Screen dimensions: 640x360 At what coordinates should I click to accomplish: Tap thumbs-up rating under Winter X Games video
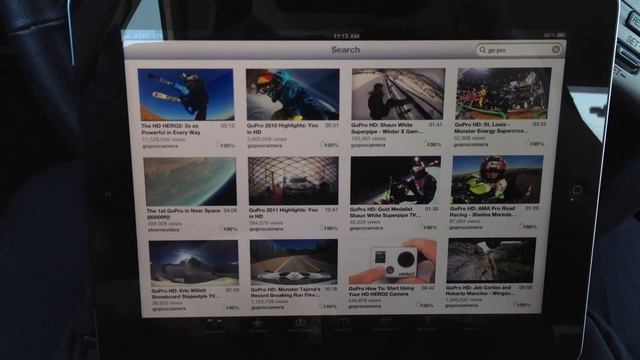(432, 144)
